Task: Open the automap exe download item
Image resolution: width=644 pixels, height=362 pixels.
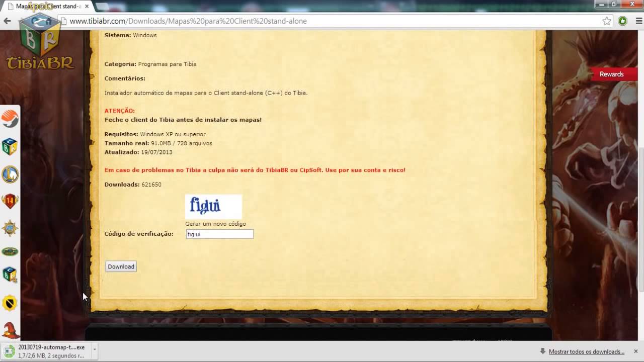Action: [45, 351]
